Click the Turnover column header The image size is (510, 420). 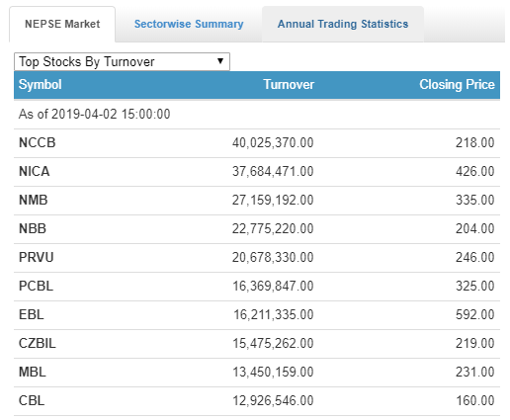pos(289,85)
